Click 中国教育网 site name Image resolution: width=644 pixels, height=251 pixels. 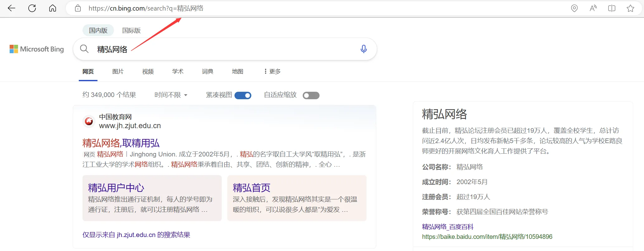(116, 117)
